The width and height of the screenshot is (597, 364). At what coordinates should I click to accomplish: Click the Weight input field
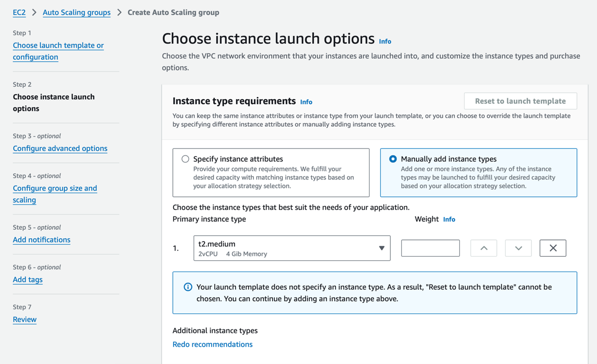[430, 248]
